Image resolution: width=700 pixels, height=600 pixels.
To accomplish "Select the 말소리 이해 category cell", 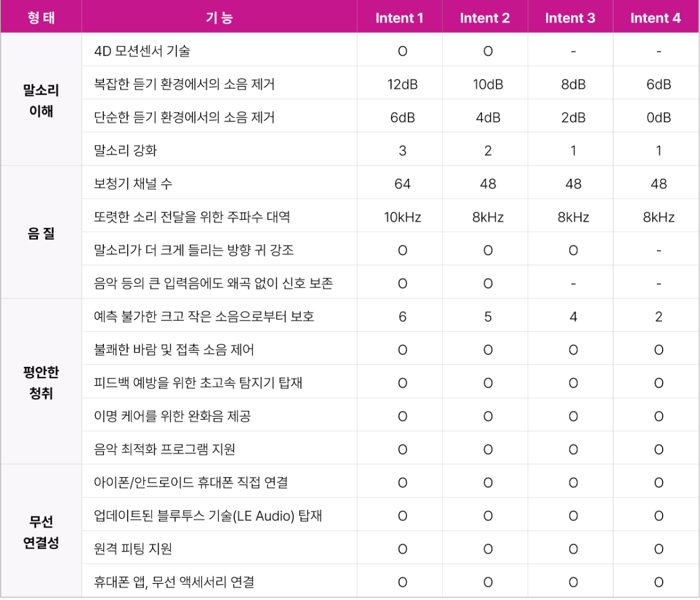I will pos(41,100).
